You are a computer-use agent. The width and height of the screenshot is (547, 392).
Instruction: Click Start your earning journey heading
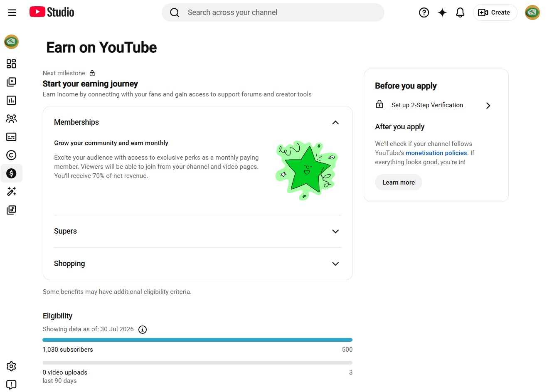point(90,84)
